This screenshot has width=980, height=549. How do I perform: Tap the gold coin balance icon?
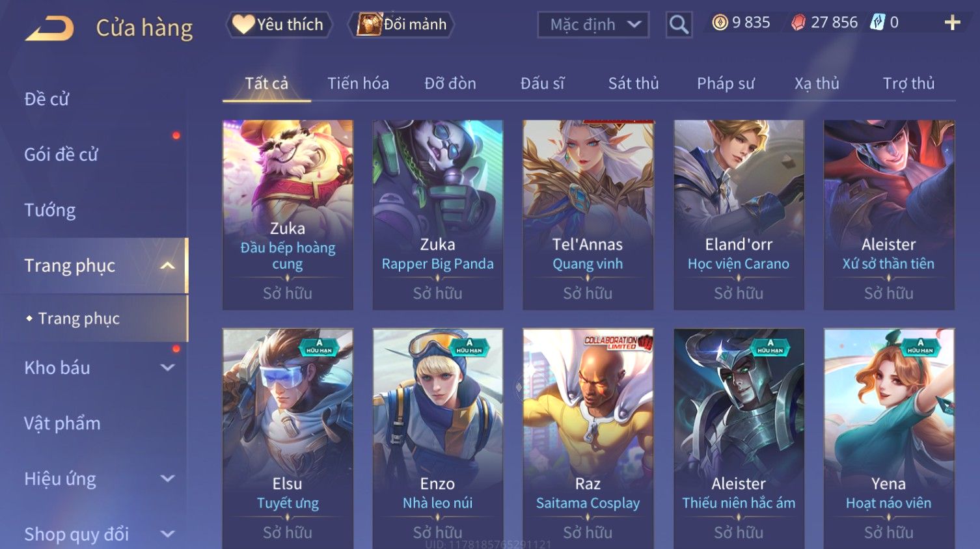click(720, 23)
